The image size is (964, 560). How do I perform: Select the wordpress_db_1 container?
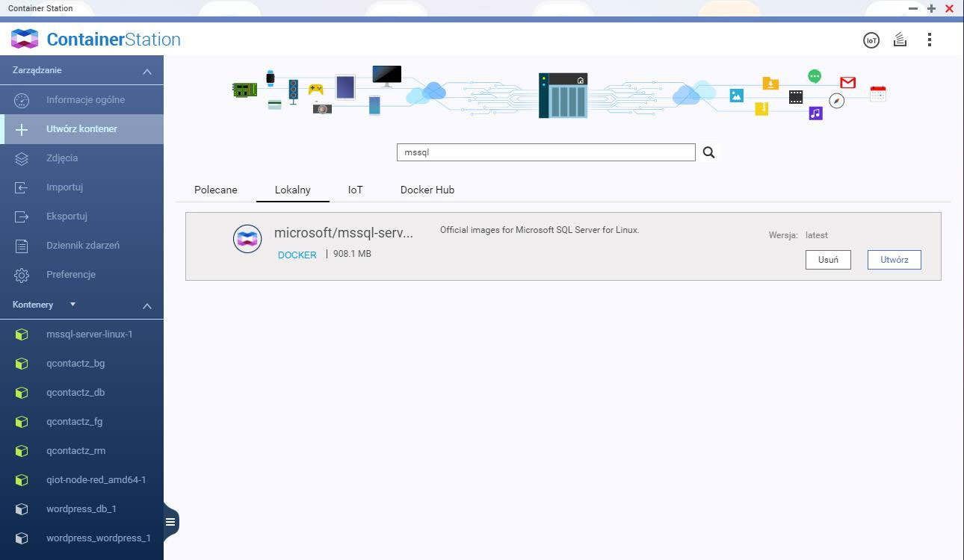(81, 509)
